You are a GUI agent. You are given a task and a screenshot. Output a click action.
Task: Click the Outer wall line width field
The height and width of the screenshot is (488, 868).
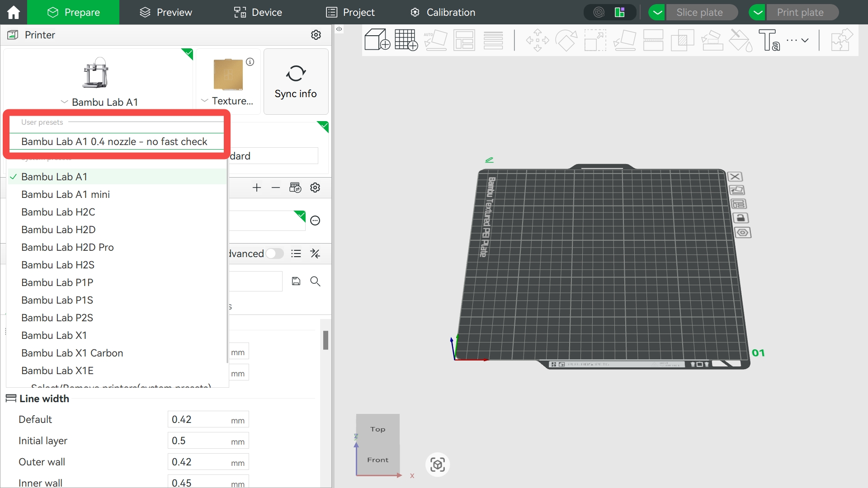point(208,462)
